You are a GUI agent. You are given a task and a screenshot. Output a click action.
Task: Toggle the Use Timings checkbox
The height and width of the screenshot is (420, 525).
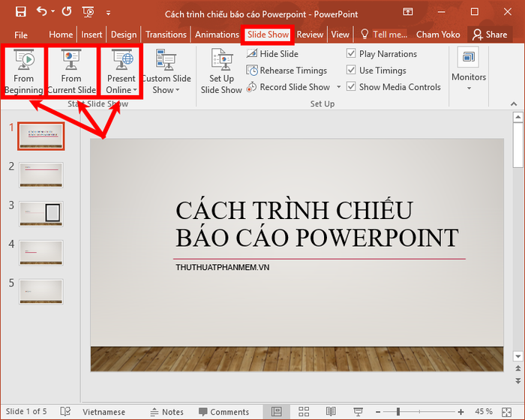(x=351, y=70)
